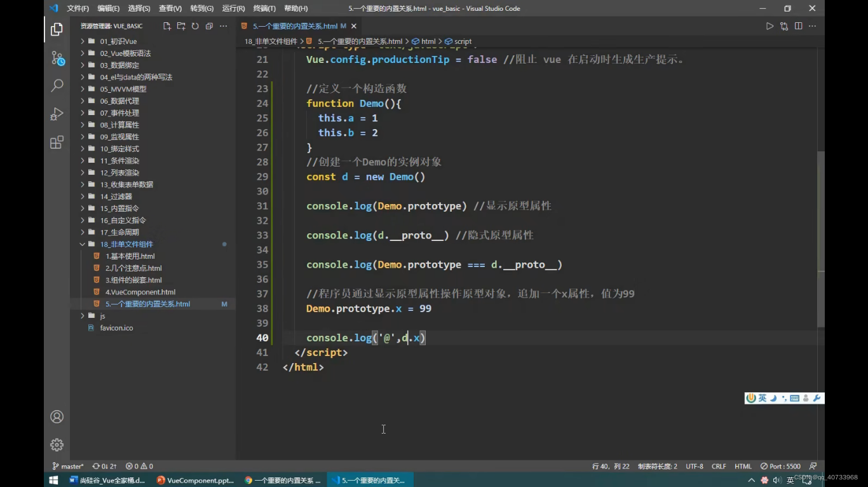
Task: Open the 终端(T) menu
Action: point(264,8)
